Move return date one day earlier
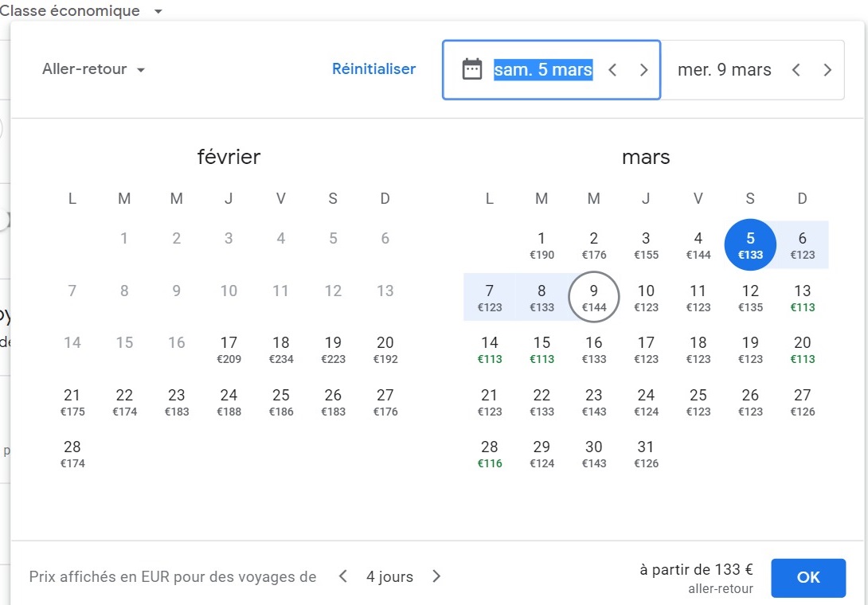Viewport: 868px width, 605px height. coord(796,70)
